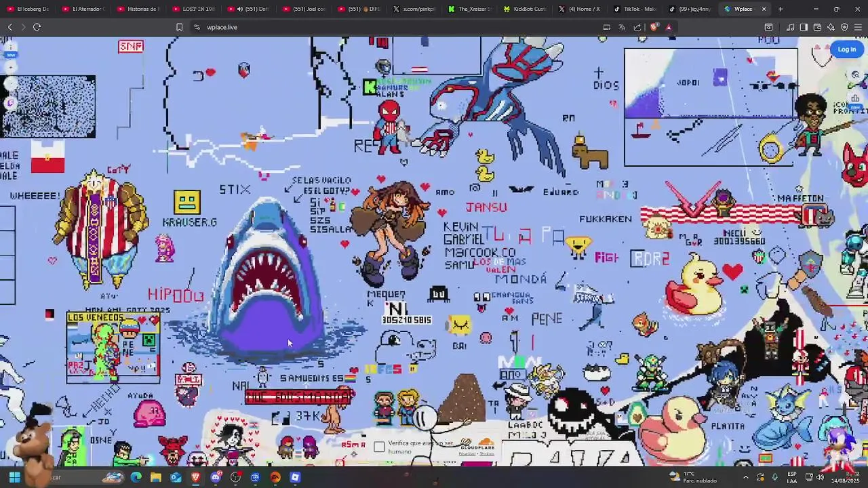Toggle the browser sidebar panel icon
This screenshot has height=488, width=868.
804,27
